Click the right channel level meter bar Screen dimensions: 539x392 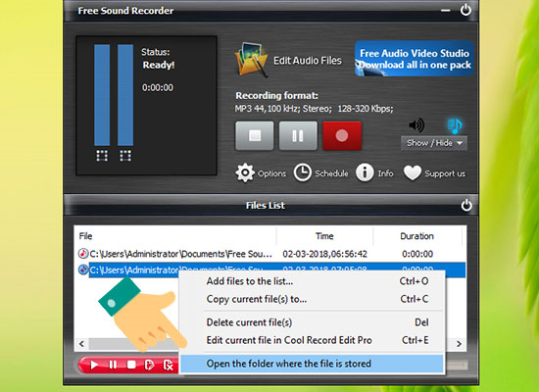click(125, 95)
